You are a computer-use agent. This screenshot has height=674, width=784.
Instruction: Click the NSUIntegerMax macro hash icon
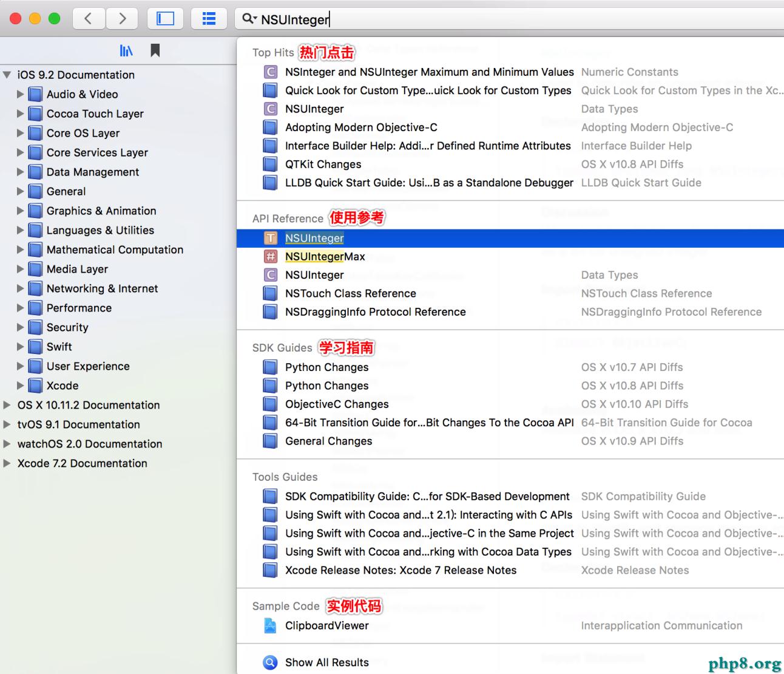[271, 257]
